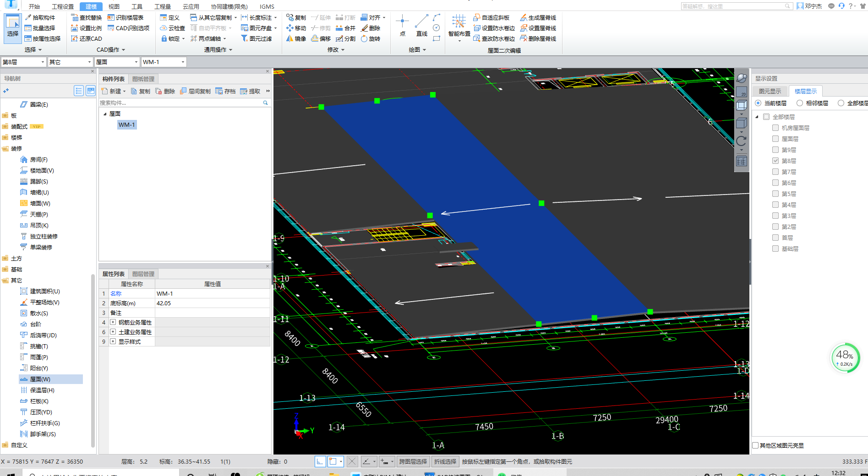The image size is (868, 476).
Task: Open the 云应用 ribbon tab
Action: [191, 6]
